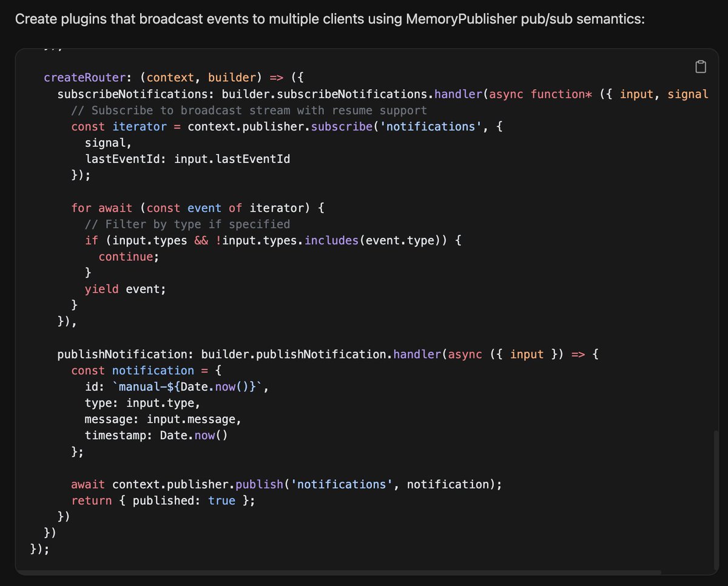
Task: Click the 'yield event;' line
Action: tap(126, 289)
